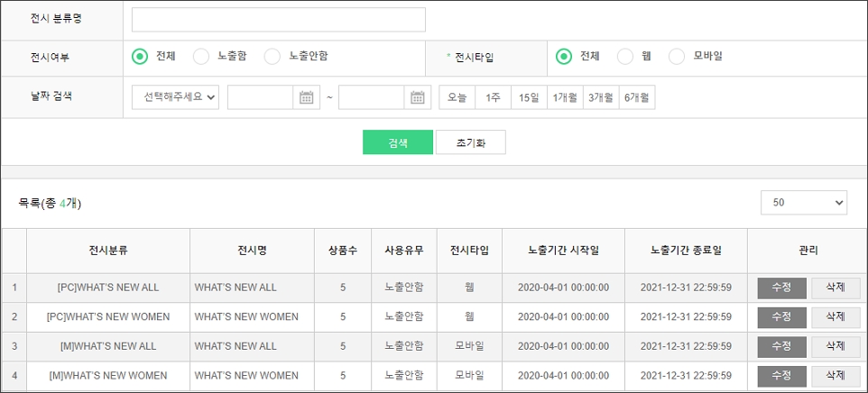
Task: Click the green 검색 button
Action: [x=398, y=142]
